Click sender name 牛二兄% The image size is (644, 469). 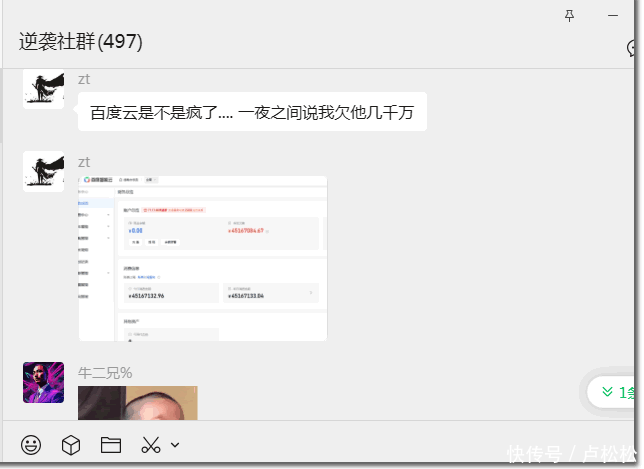click(105, 373)
